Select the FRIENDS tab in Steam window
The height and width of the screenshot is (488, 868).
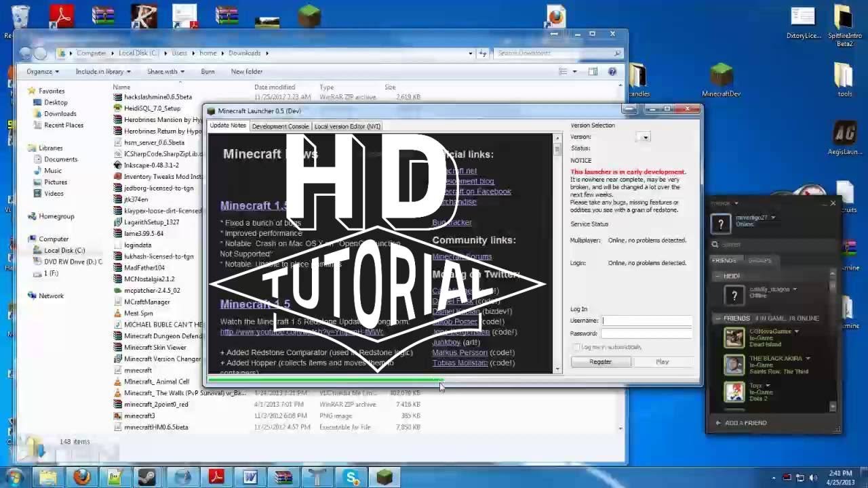724,260
